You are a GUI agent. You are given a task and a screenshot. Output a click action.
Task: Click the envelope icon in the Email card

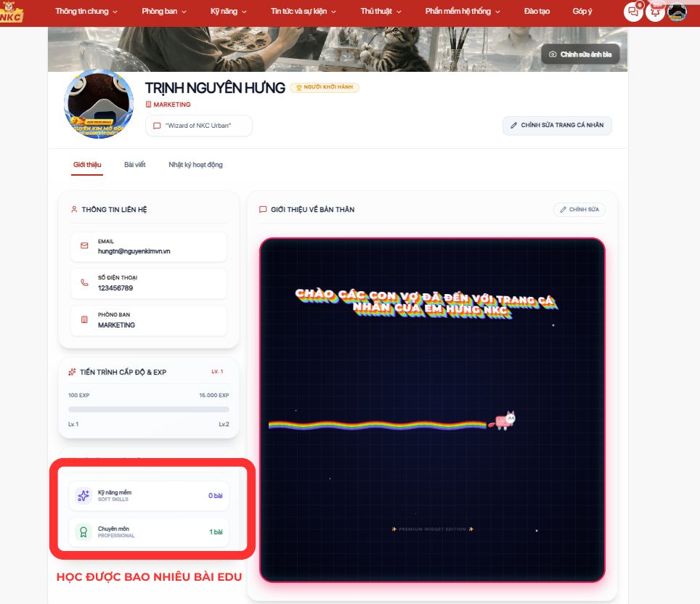(84, 245)
